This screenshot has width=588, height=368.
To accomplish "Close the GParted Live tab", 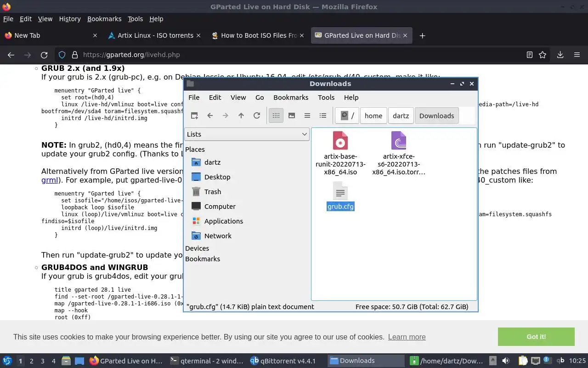I will pyautogui.click(x=406, y=35).
